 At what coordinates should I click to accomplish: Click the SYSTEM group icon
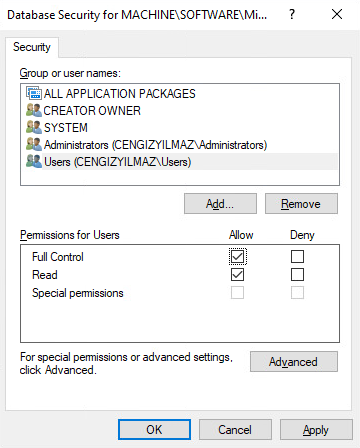click(x=34, y=127)
